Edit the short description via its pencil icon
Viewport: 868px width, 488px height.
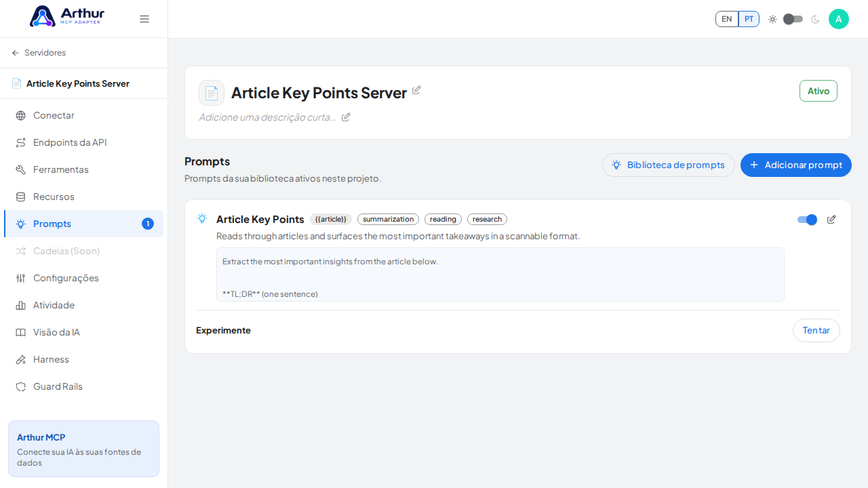[x=346, y=117]
